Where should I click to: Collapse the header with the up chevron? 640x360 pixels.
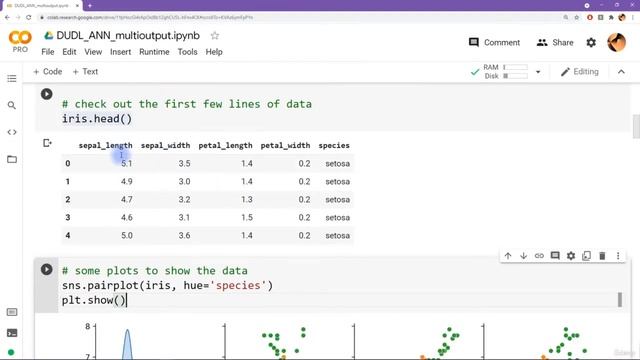tap(621, 72)
